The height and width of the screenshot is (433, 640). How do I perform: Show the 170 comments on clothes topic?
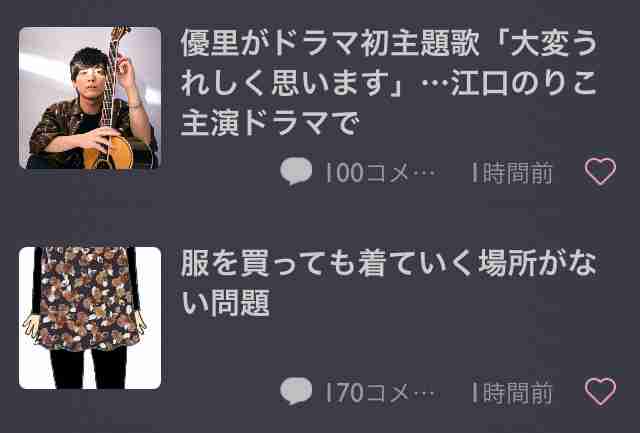[381, 393]
